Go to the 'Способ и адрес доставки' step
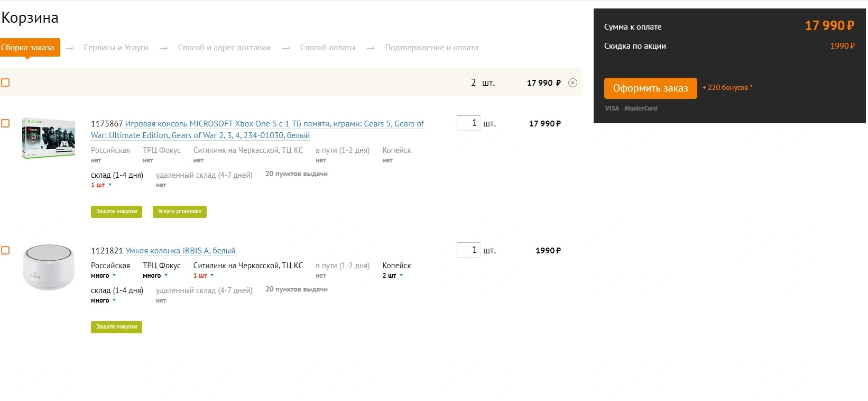Viewport: 868px width, 401px height. (224, 48)
